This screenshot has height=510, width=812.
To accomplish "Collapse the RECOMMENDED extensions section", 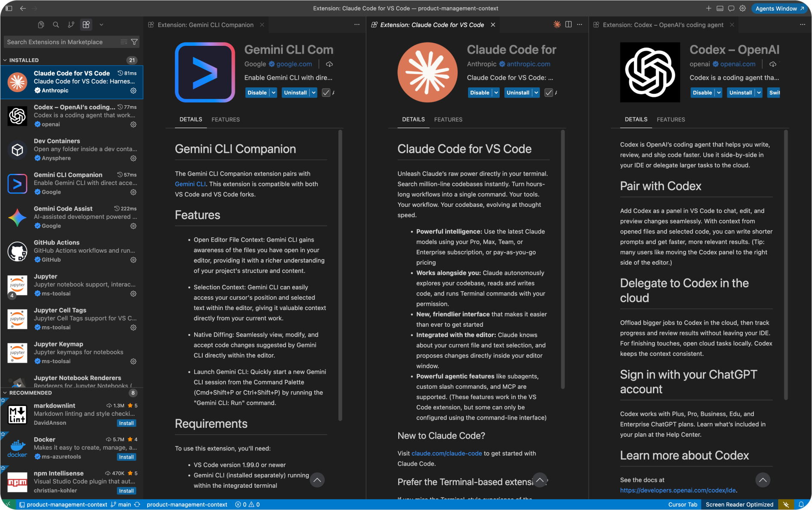I will [x=5, y=393].
